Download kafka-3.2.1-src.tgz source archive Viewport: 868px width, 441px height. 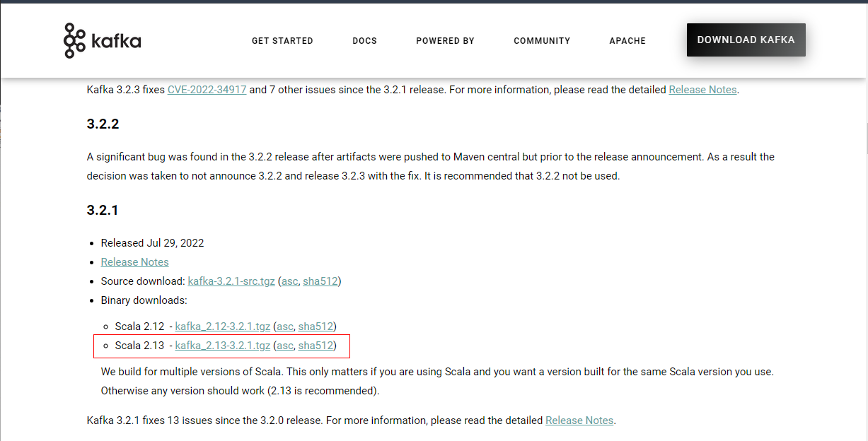[x=231, y=281]
